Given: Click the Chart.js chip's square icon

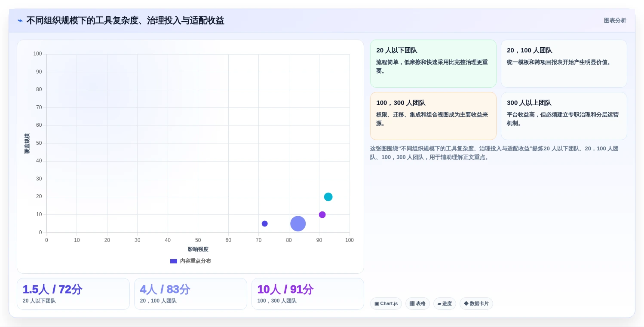Looking at the screenshot, I should pos(377,303).
